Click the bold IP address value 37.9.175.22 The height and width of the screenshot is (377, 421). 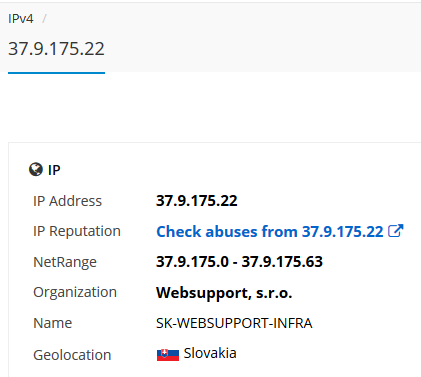[197, 201]
